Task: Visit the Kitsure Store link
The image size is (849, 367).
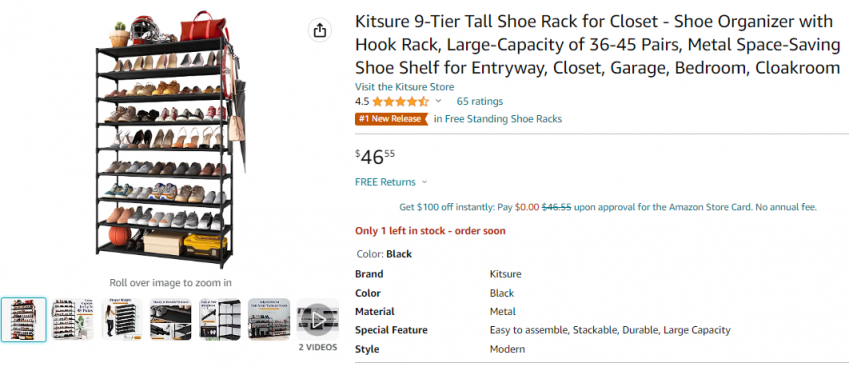Action: click(404, 87)
